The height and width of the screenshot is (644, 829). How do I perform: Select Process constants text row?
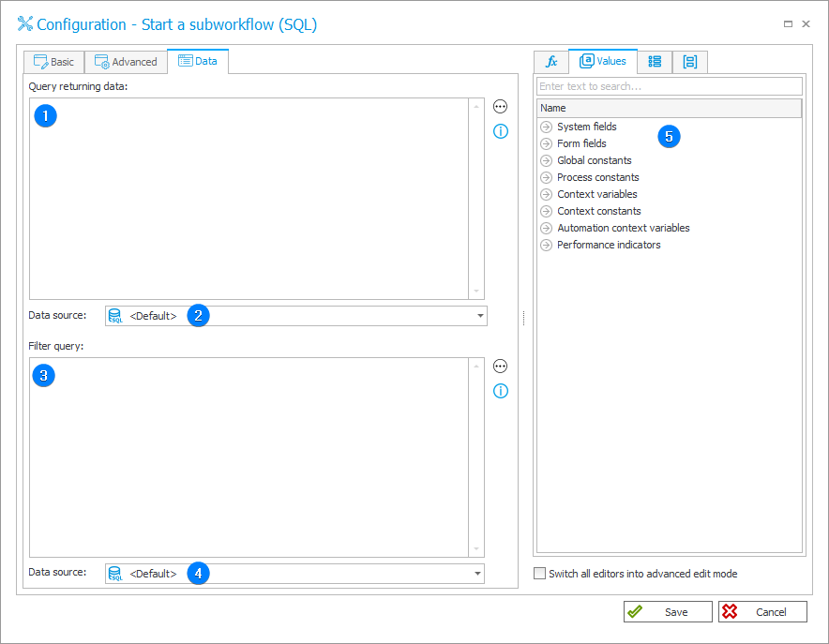[x=598, y=177]
